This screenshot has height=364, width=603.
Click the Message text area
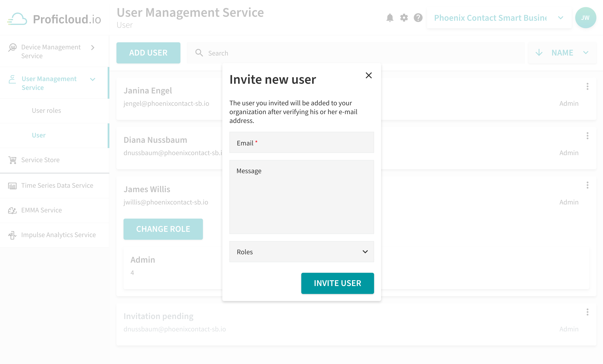click(x=301, y=197)
